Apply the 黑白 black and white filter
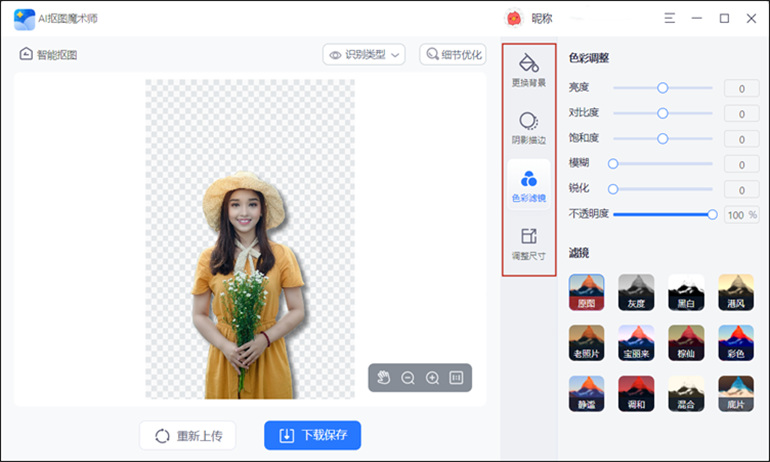The width and height of the screenshot is (770, 462). point(686,292)
